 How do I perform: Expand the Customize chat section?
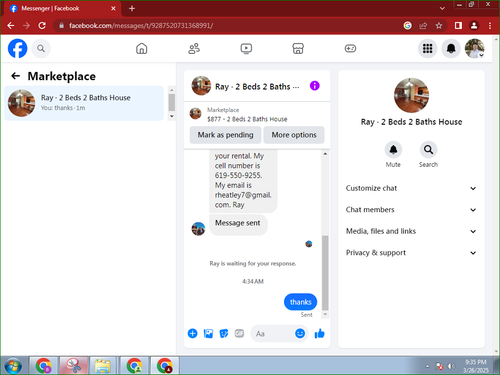411,188
